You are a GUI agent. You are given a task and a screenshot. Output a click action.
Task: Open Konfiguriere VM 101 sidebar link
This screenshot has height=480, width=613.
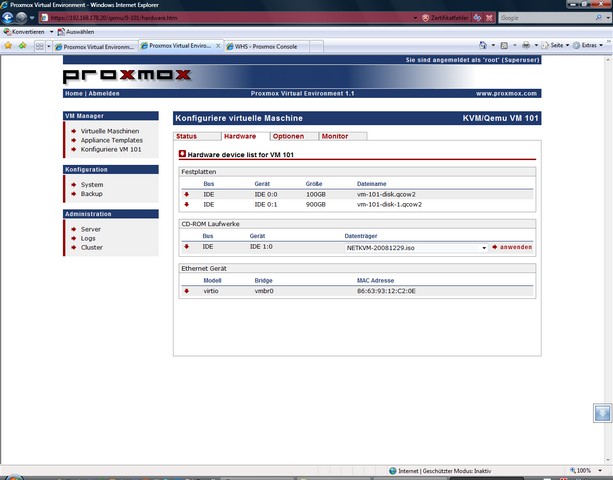pos(111,149)
